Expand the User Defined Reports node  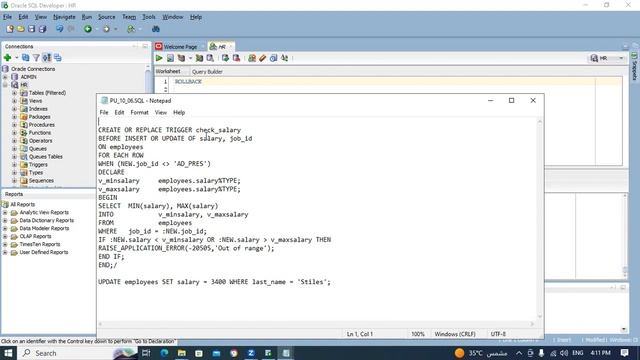(5, 252)
